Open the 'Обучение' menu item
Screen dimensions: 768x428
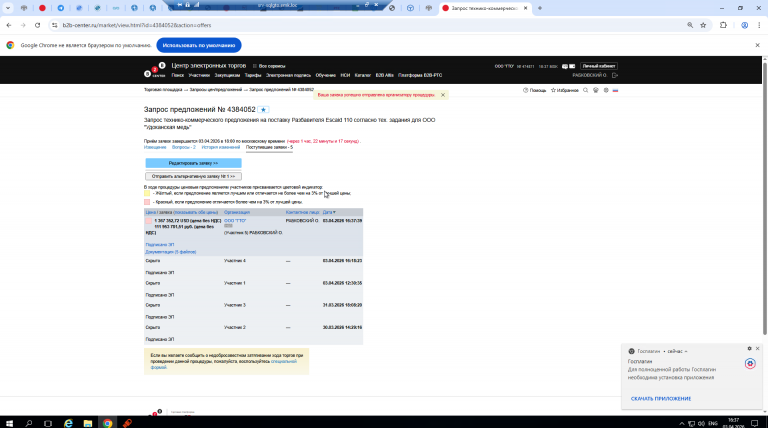pyautogui.click(x=325, y=75)
